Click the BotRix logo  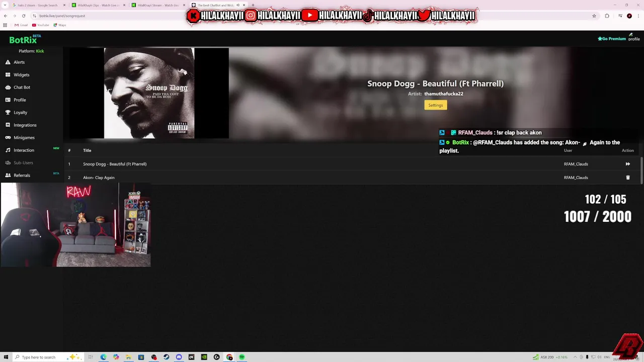click(23, 40)
